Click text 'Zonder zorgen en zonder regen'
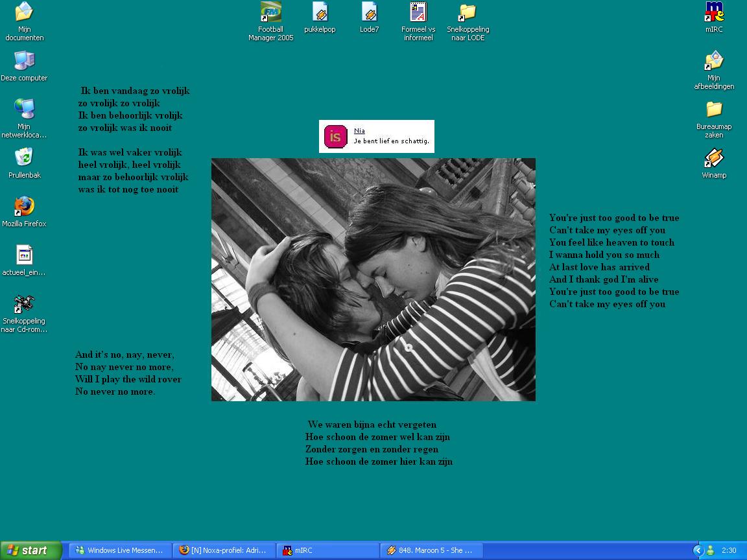Viewport: 747px width, 560px height. (372, 449)
